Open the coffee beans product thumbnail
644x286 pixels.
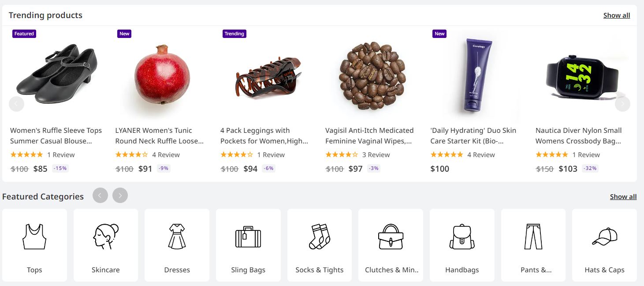pos(372,76)
